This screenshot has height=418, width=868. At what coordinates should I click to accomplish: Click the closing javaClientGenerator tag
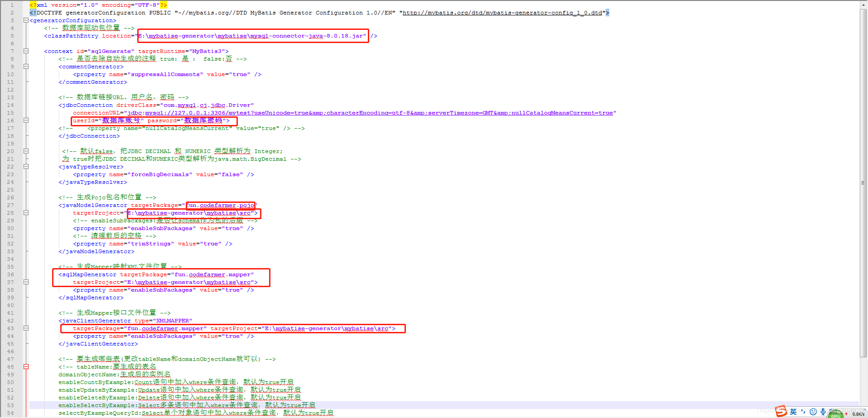point(98,344)
